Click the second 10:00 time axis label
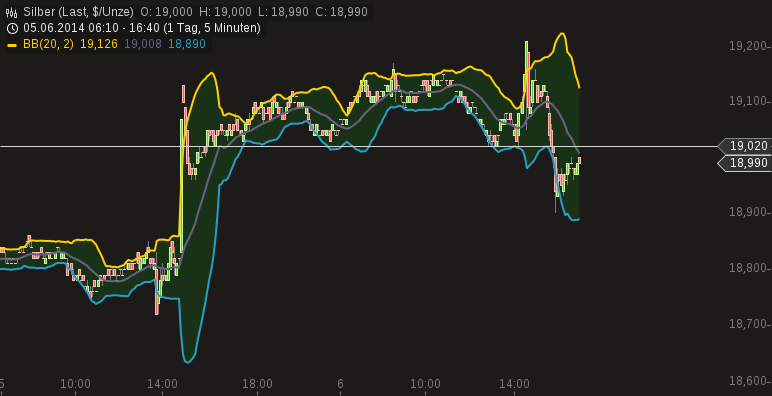The image size is (772, 396). click(425, 384)
